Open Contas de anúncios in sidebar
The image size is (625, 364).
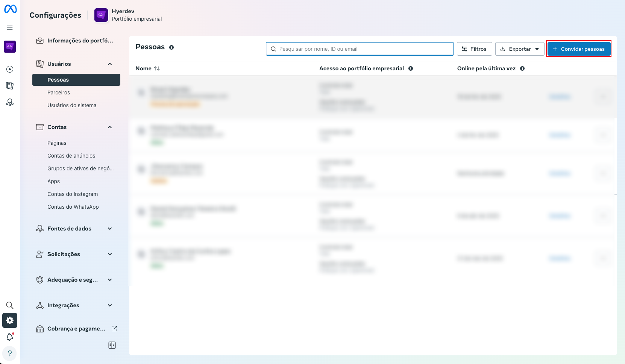click(x=71, y=156)
